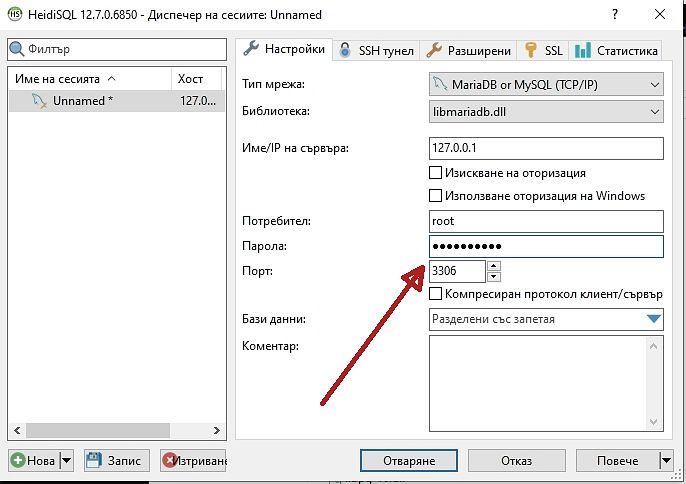Click the Потребител field with root
This screenshot has width=686, height=484.
546,221
